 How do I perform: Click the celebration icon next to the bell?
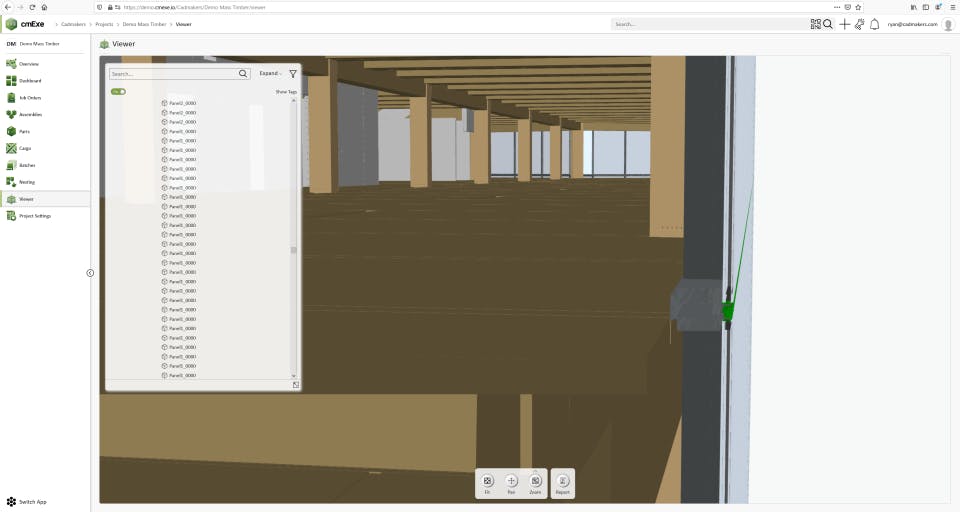click(x=860, y=24)
